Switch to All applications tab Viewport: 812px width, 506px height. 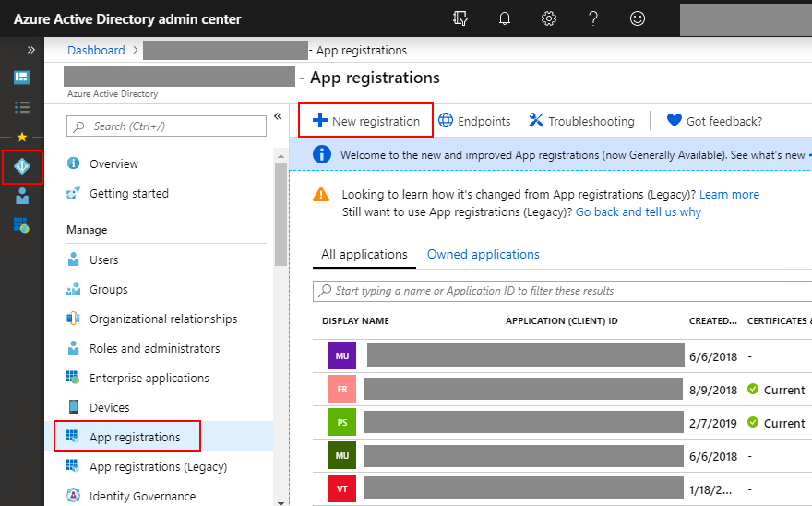pos(364,255)
